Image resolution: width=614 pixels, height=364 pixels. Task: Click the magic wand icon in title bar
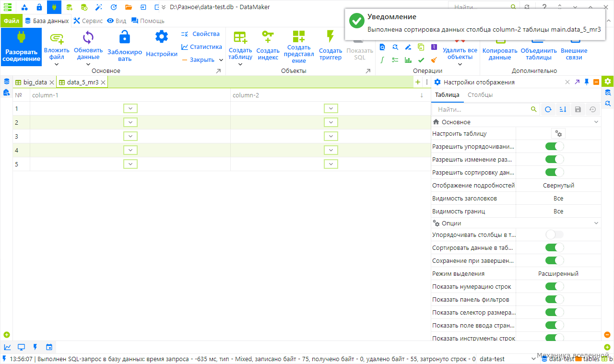tap(99, 7)
